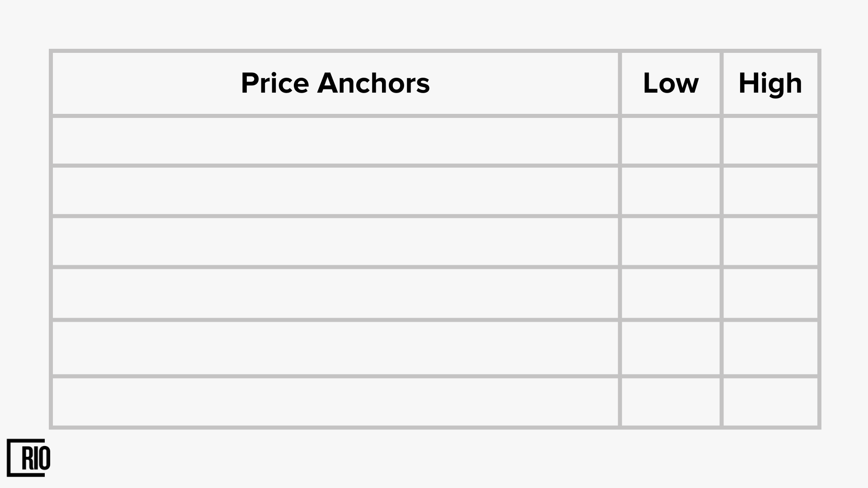Image resolution: width=868 pixels, height=488 pixels.
Task: Click the RIO logo icon
Action: click(x=28, y=457)
